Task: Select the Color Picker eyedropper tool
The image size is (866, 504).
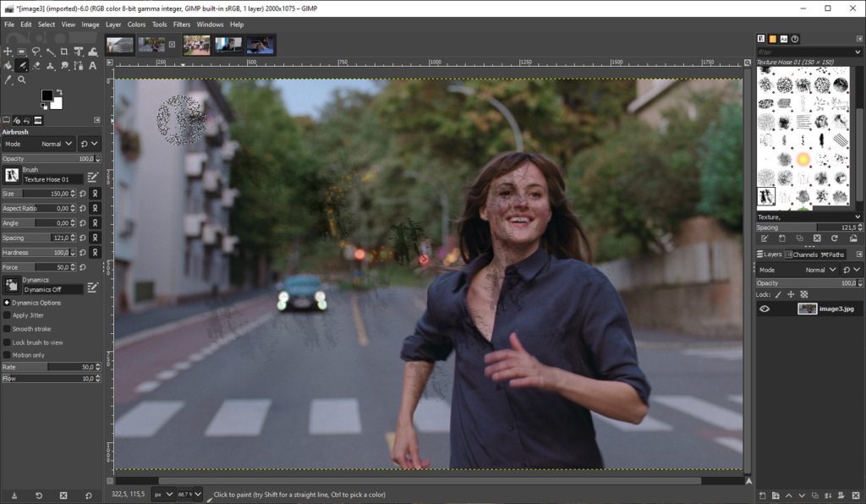Action: [x=8, y=80]
